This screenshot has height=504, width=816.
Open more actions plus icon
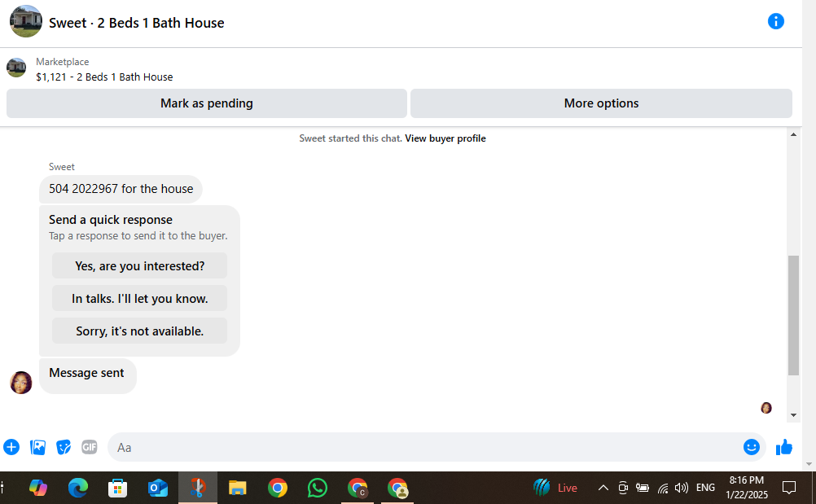tap(11, 447)
